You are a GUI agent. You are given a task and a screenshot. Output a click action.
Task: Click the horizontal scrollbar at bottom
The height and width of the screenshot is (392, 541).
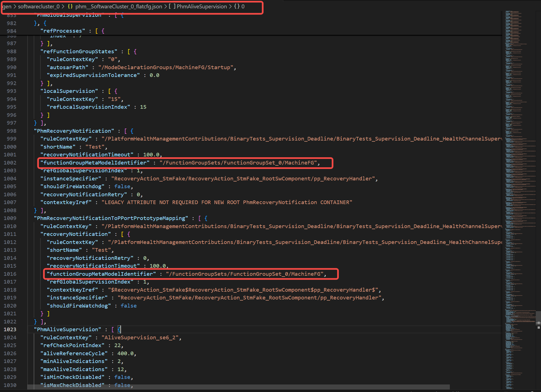[x=238, y=387]
